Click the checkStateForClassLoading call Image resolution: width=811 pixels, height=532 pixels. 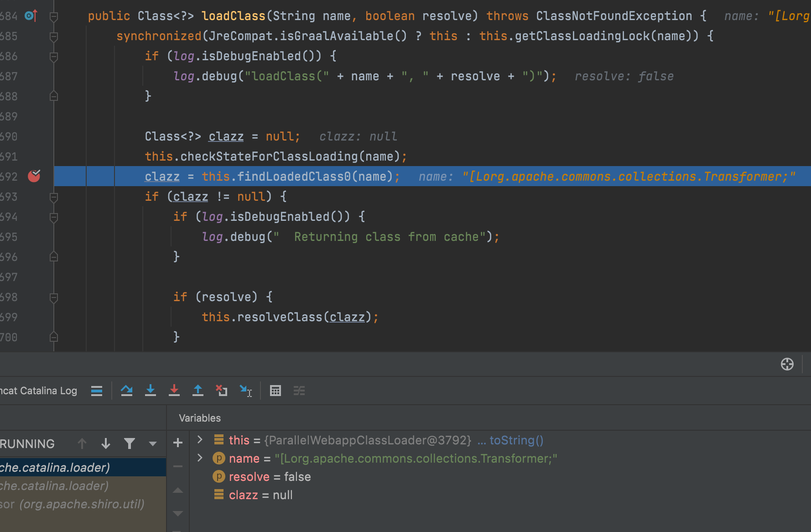point(269,156)
